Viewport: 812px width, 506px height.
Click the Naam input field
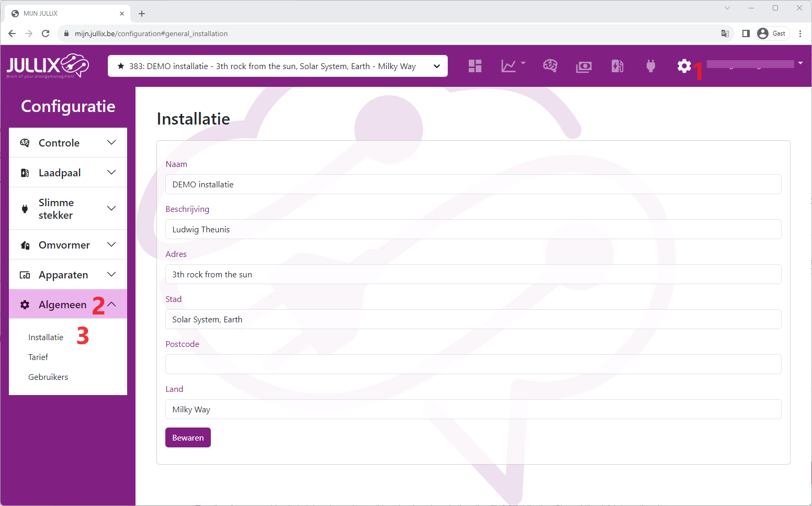click(x=473, y=184)
